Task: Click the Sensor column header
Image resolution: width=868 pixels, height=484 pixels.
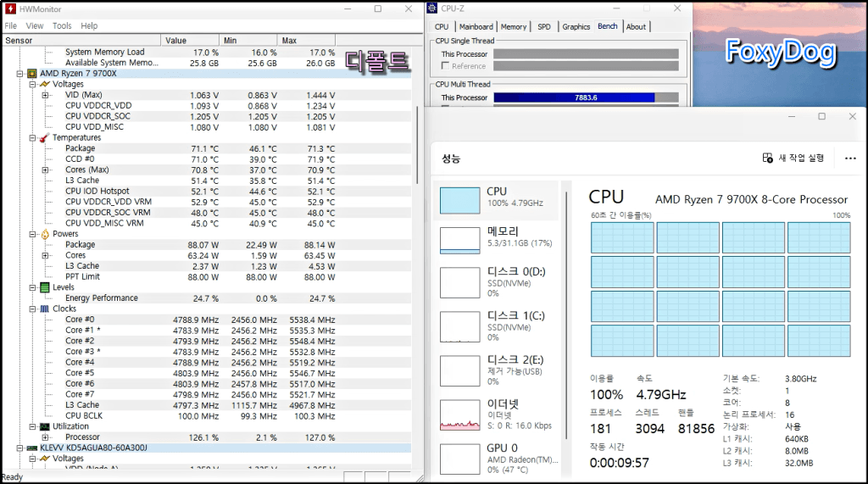Action: click(81, 41)
